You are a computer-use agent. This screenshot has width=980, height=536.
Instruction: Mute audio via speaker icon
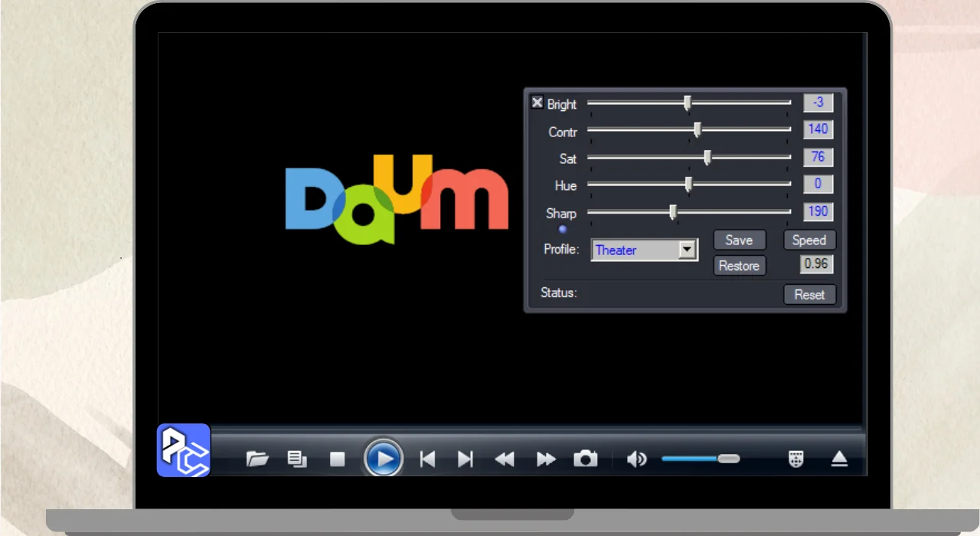point(636,459)
